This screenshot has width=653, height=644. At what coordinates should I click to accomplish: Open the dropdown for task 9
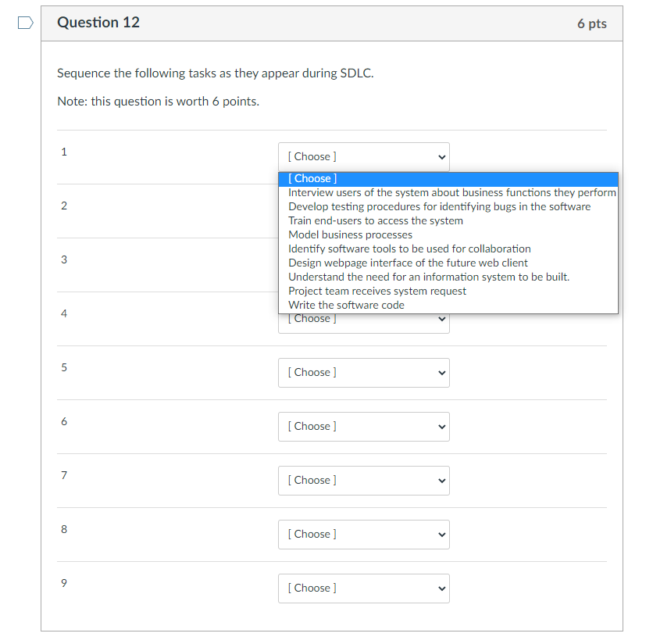[363, 588]
